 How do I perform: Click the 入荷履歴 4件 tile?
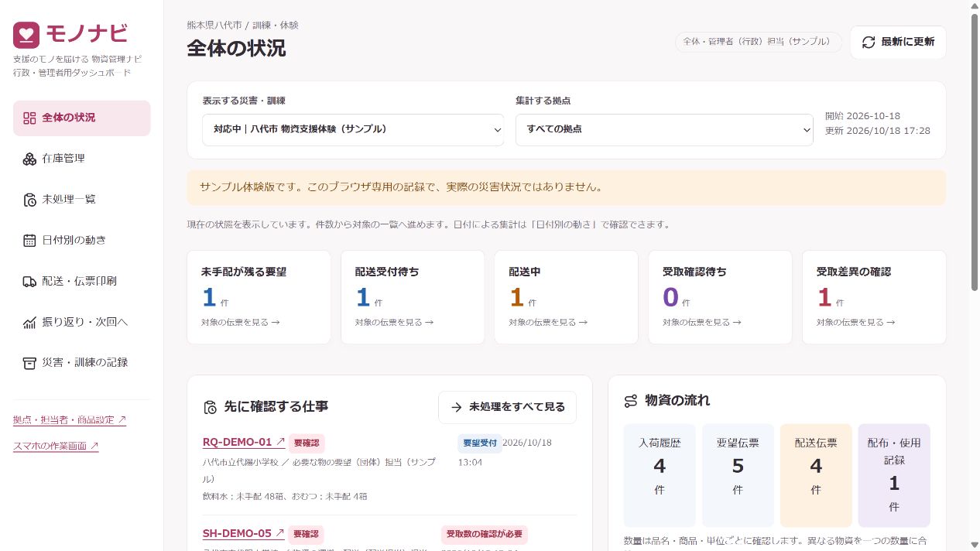click(x=660, y=475)
